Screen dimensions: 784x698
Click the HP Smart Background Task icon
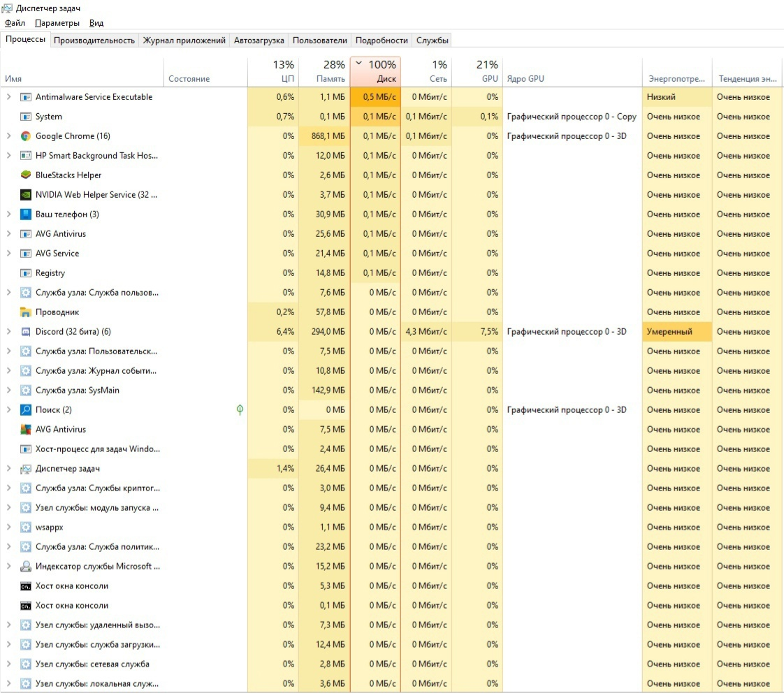click(x=25, y=156)
